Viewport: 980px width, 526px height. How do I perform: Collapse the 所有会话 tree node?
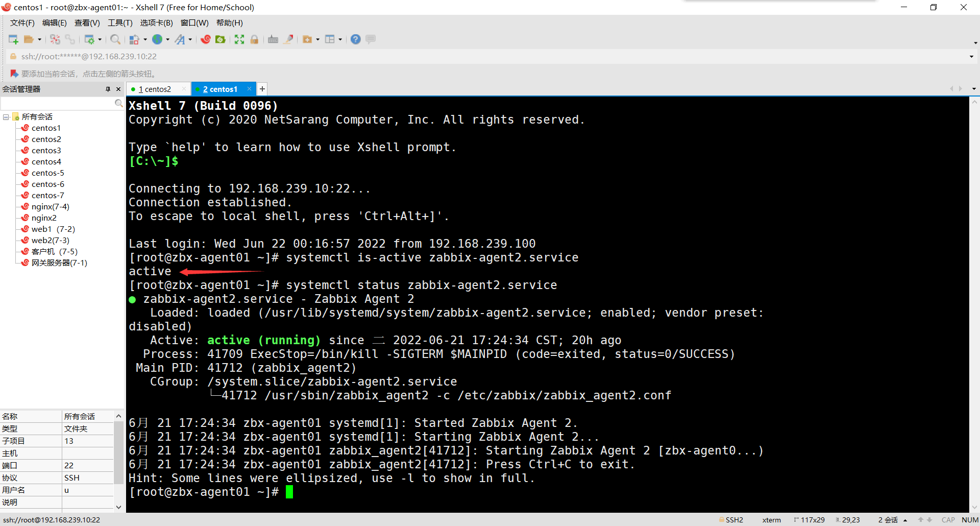click(6, 117)
